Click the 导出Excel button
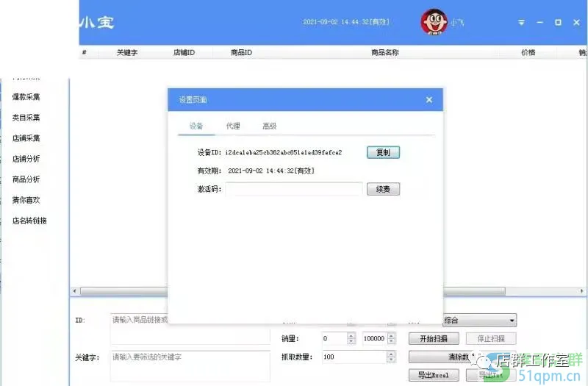Image resolution: width=588 pixels, height=386 pixels. coord(434,375)
